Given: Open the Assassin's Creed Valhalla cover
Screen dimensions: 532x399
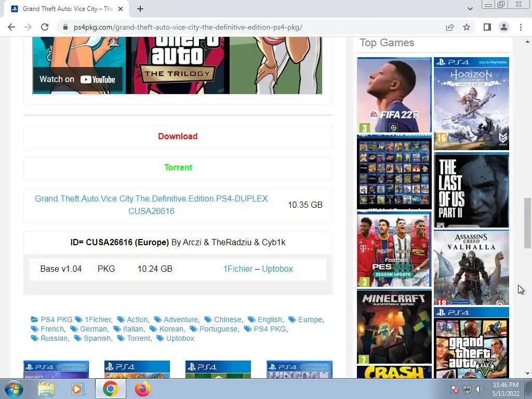Looking at the screenshot, I should (471, 268).
